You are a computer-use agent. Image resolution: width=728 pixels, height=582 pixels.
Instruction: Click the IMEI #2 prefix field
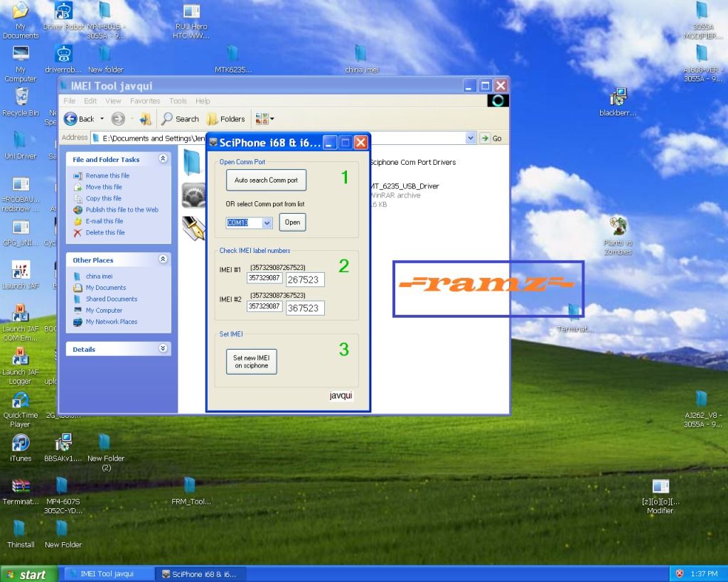[x=264, y=307]
